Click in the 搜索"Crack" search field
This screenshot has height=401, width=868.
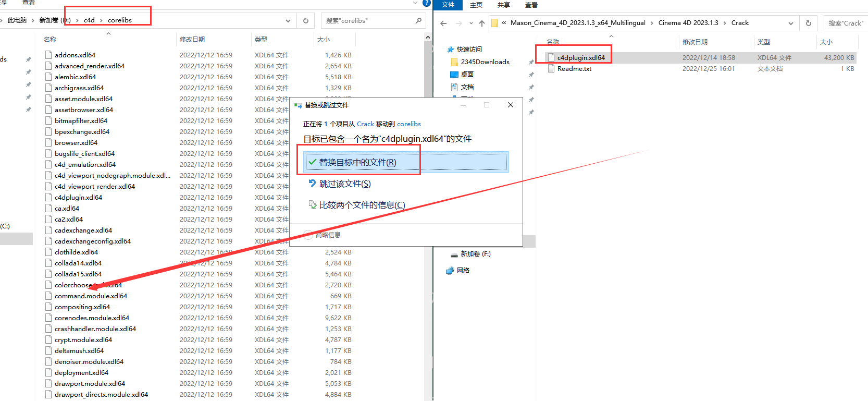(845, 23)
